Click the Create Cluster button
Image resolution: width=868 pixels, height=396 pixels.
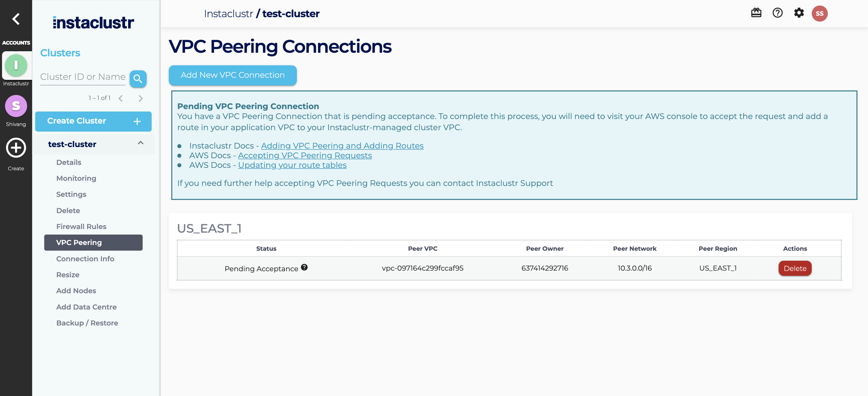tap(93, 121)
